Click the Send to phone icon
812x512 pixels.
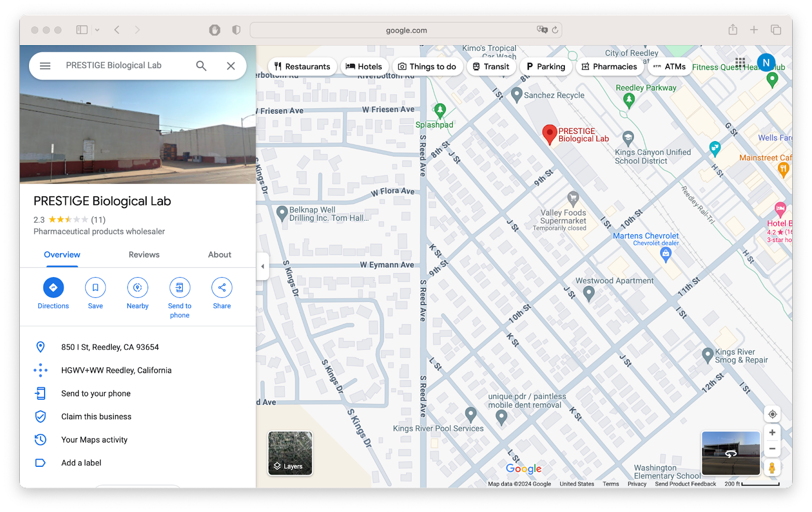(x=180, y=288)
